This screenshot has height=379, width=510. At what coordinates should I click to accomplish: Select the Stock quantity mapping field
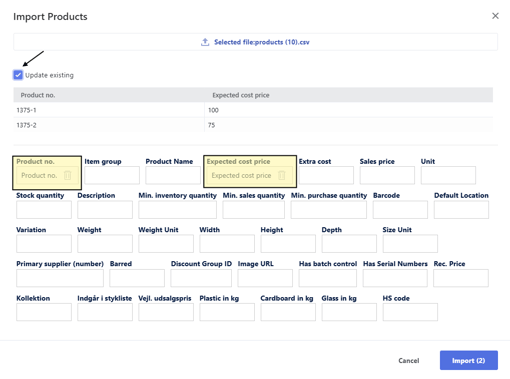[x=44, y=210]
